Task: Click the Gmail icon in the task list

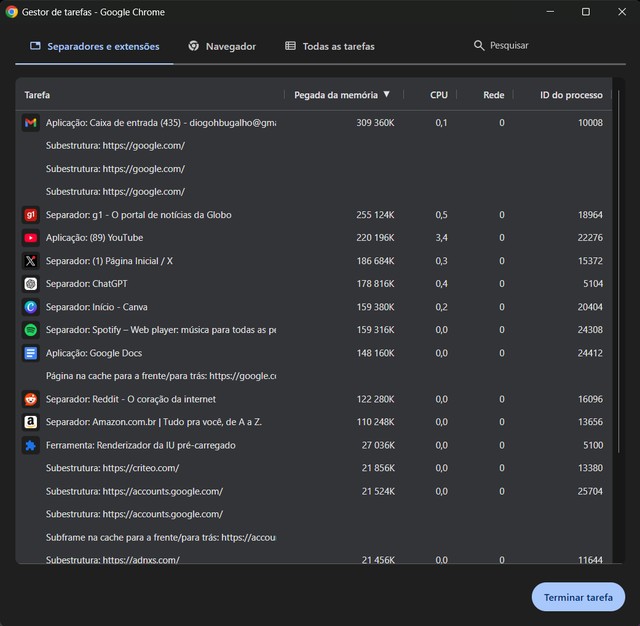Action: point(31,122)
